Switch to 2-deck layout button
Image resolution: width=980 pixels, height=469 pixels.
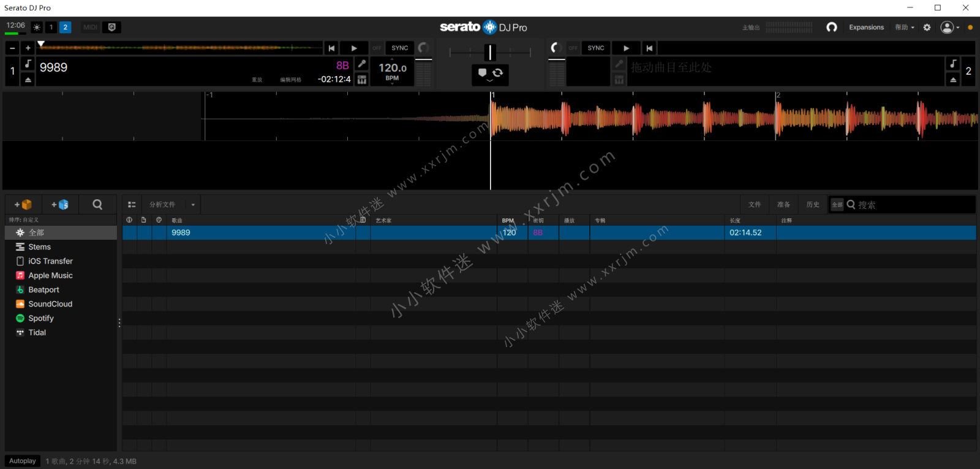(x=66, y=27)
